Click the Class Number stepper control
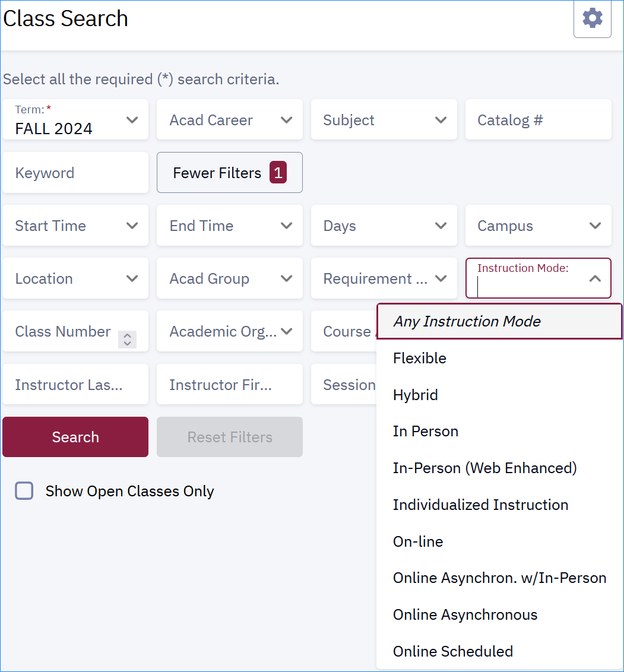Viewport: 624px width, 672px height. pos(126,340)
